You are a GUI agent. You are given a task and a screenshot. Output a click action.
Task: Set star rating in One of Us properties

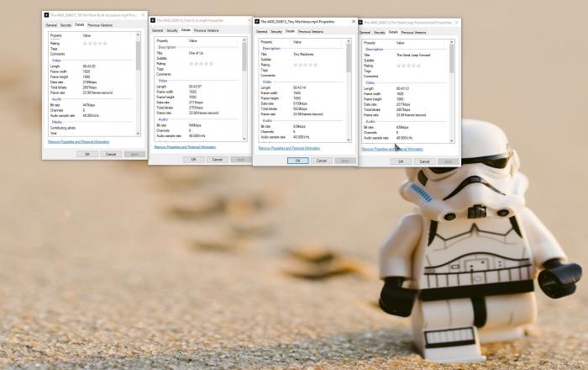click(201, 63)
